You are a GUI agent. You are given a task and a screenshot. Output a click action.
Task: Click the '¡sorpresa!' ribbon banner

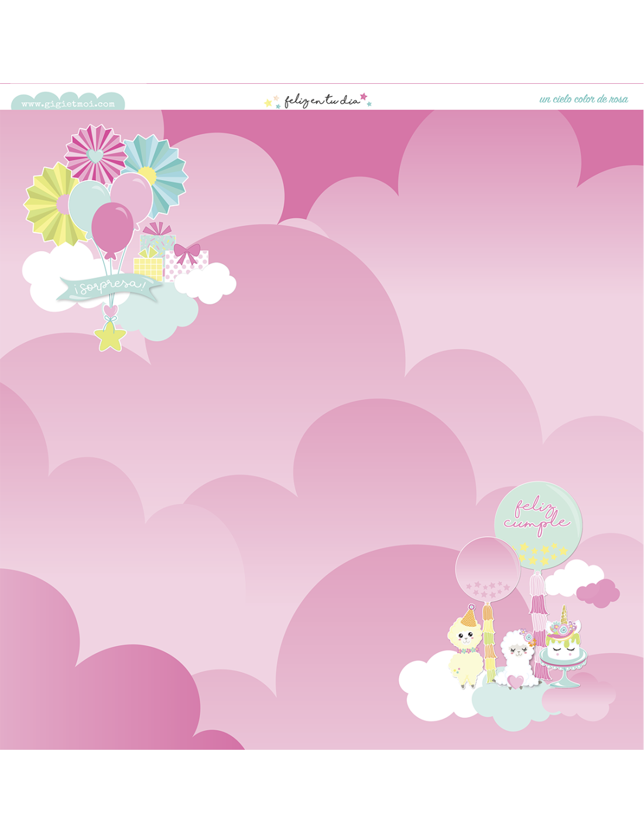point(109,287)
